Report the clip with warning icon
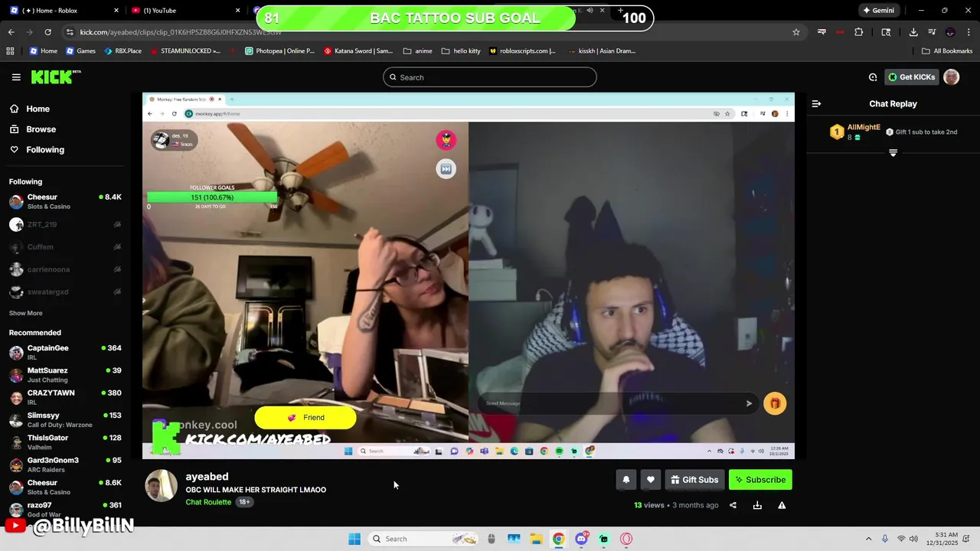The height and width of the screenshot is (551, 980). [x=782, y=505]
